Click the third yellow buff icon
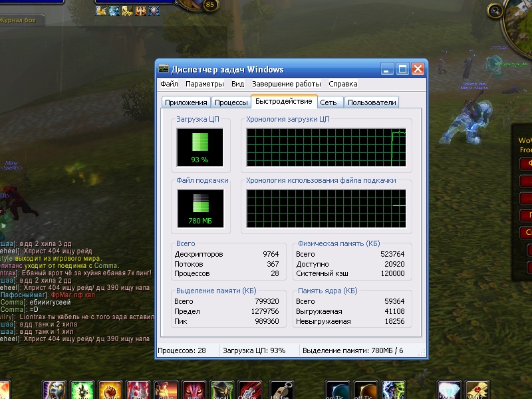The height and width of the screenshot is (399, 532). pos(128,11)
